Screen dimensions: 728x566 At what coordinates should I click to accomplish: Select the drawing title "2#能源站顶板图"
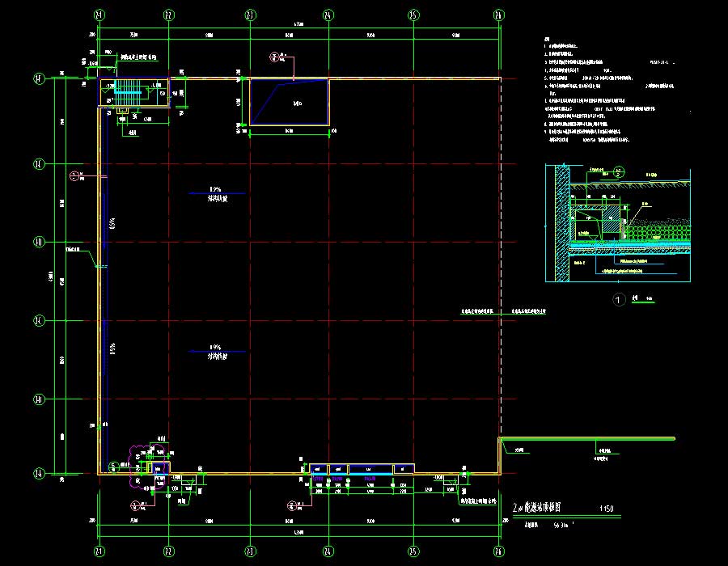point(536,508)
